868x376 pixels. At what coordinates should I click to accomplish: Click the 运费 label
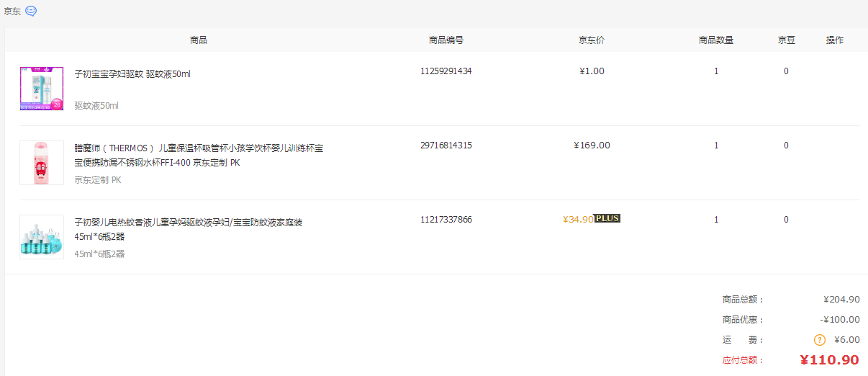(743, 340)
